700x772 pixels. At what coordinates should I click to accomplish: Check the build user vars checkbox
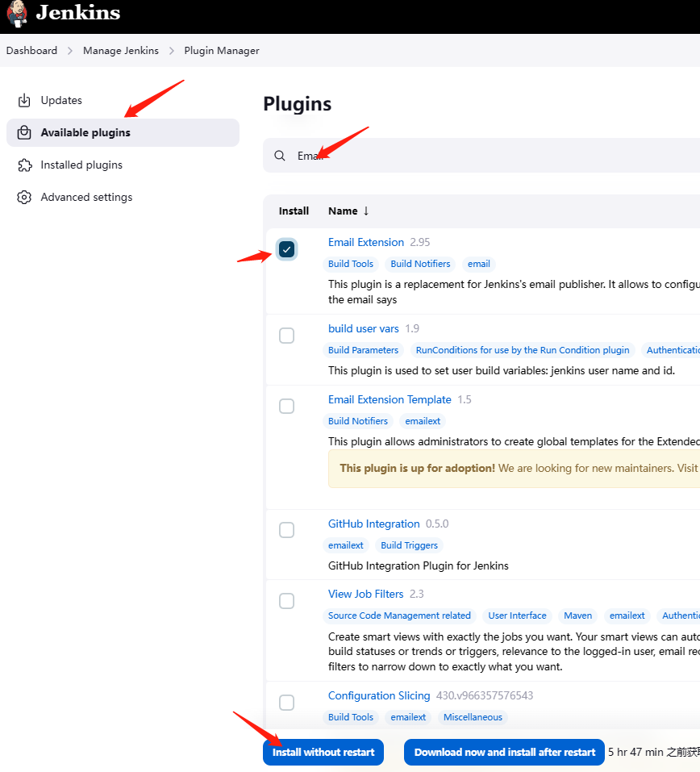click(x=286, y=336)
